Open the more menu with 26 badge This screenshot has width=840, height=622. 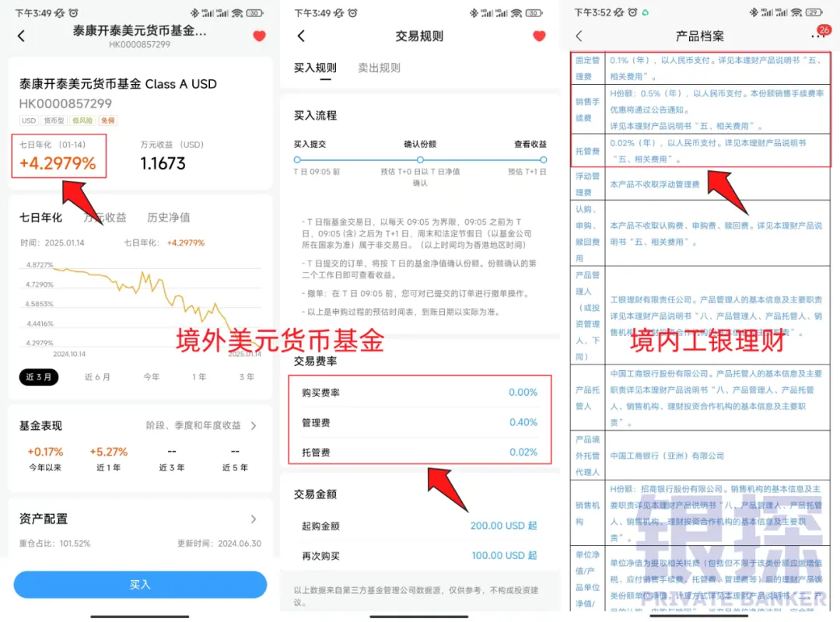pos(820,33)
